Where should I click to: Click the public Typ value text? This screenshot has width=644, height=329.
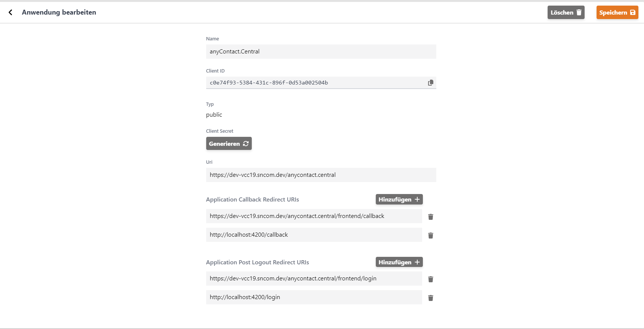click(214, 115)
